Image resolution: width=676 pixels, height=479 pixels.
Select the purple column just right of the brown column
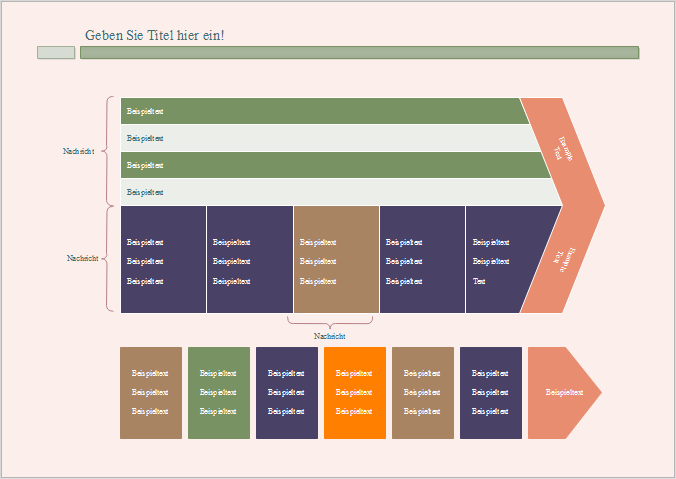coord(422,260)
